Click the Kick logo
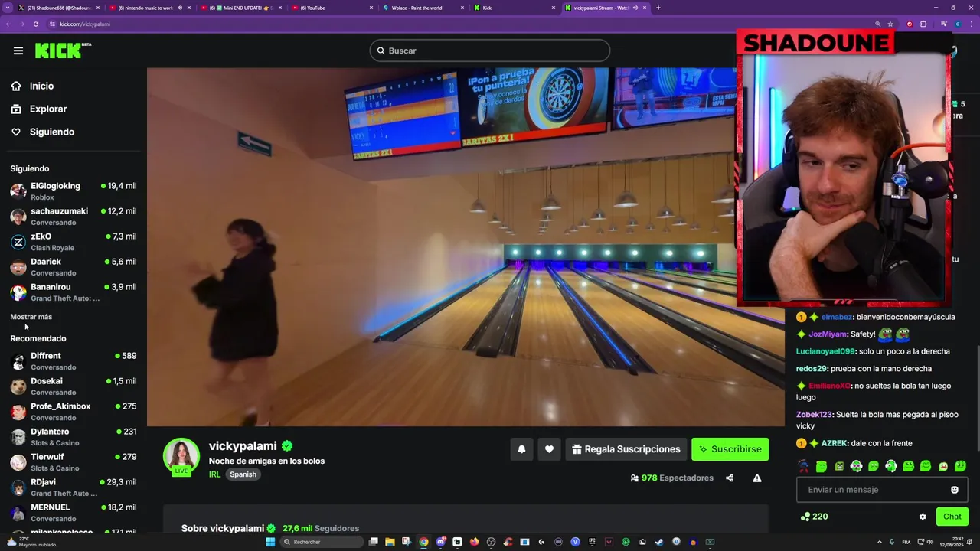 coord(63,51)
